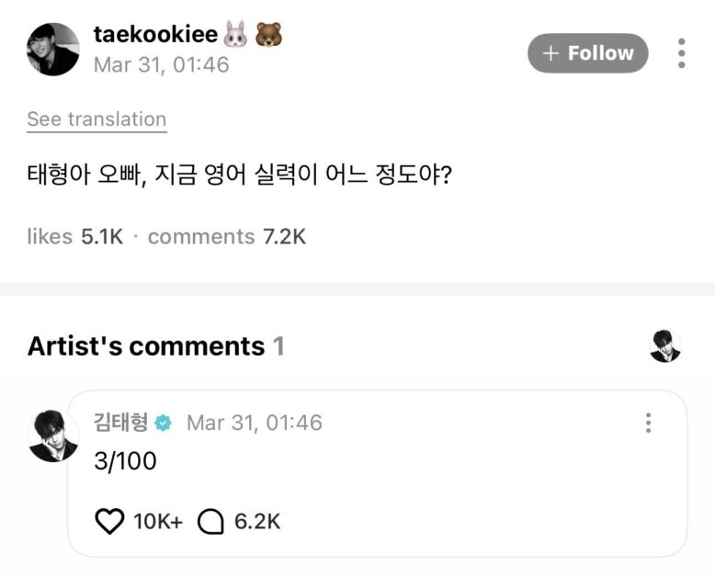Open the taekookiee username link

coord(155,35)
